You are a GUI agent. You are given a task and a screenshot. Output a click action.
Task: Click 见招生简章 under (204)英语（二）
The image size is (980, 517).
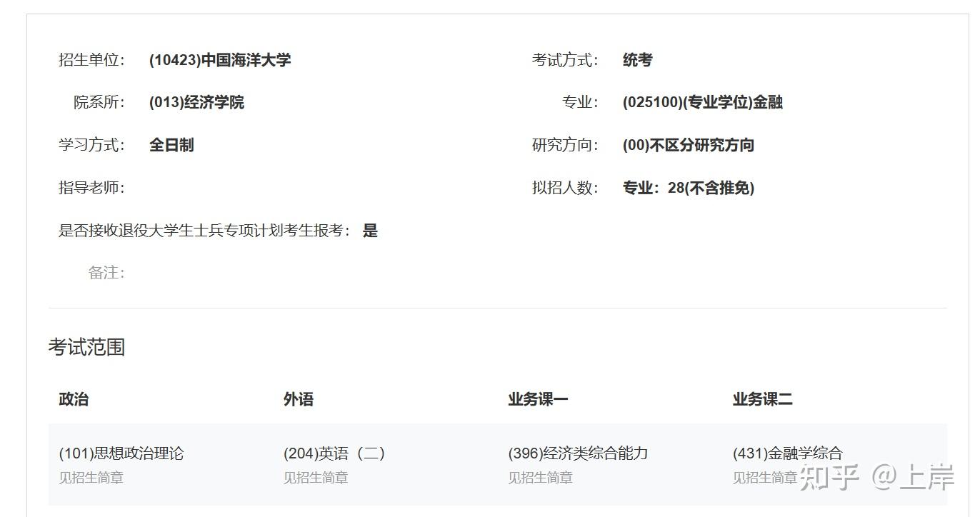(316, 478)
